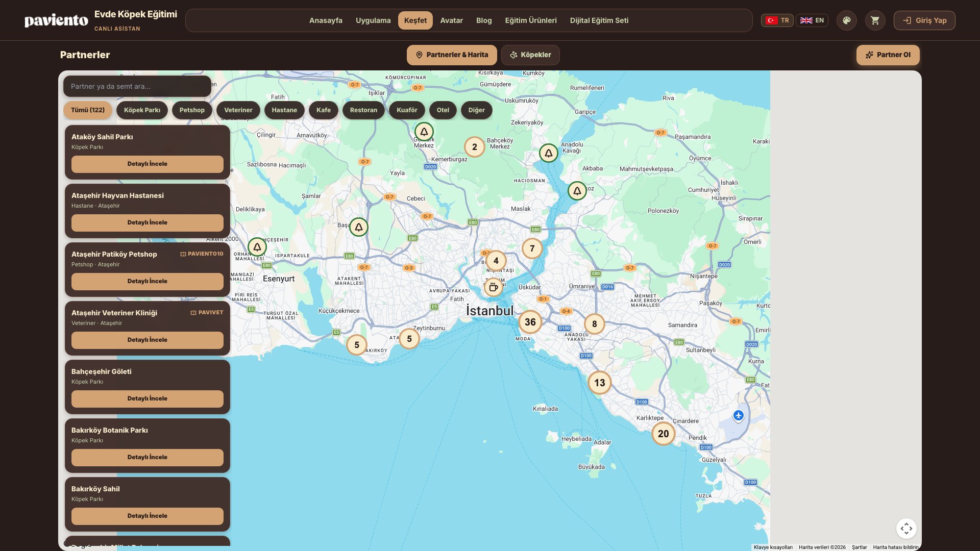Viewport: 980px width, 551px height.
Task: Click the Giriş Yap button
Action: point(924,20)
